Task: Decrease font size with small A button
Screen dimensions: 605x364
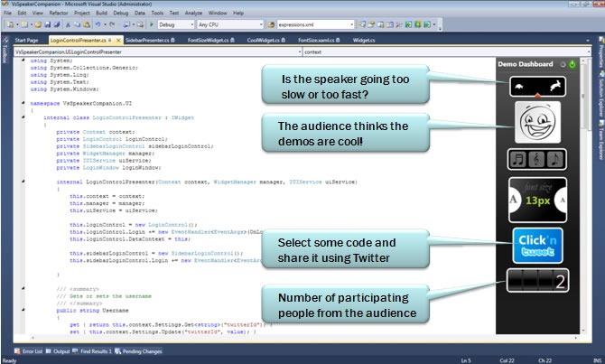Action: (562, 200)
